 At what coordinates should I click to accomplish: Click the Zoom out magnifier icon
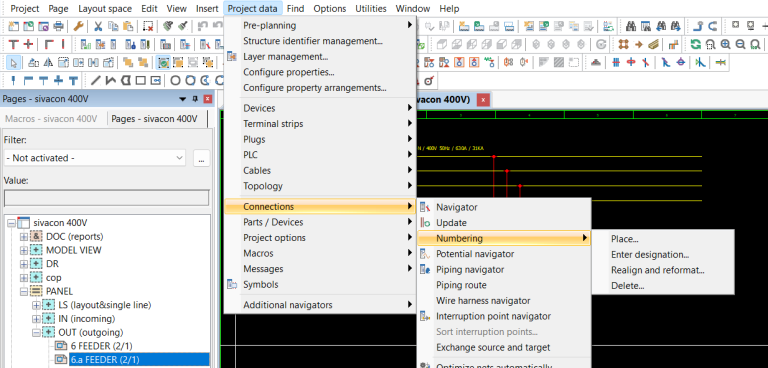pos(740,45)
